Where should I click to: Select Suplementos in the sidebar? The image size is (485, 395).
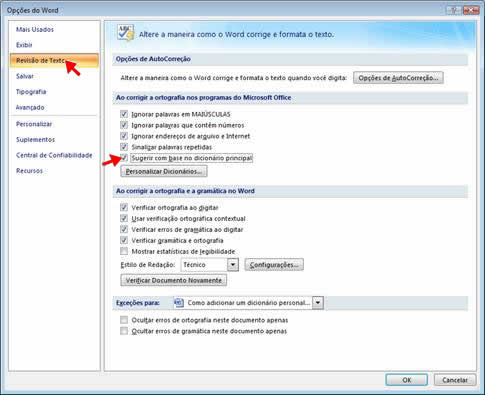[x=36, y=140]
